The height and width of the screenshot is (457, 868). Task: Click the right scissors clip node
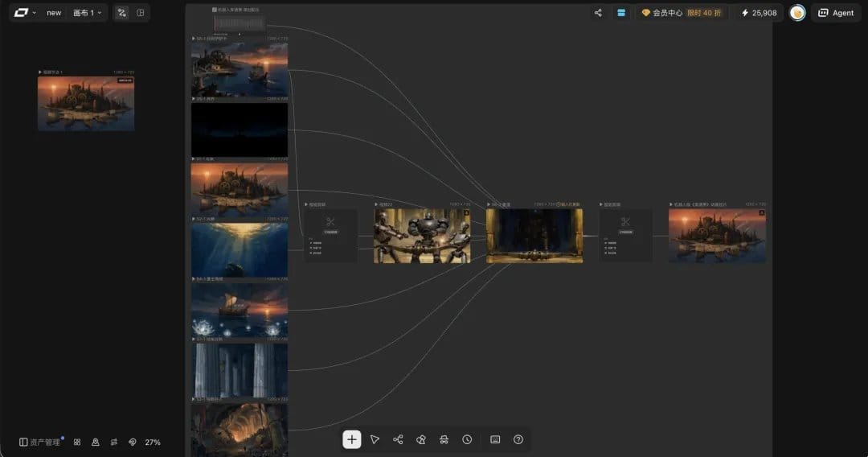tap(625, 235)
